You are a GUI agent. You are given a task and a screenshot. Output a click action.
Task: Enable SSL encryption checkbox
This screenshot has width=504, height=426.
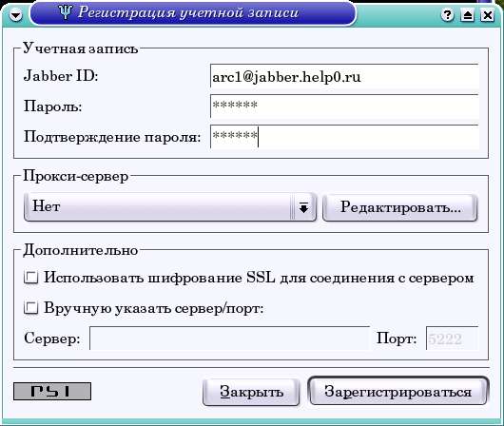point(31,278)
